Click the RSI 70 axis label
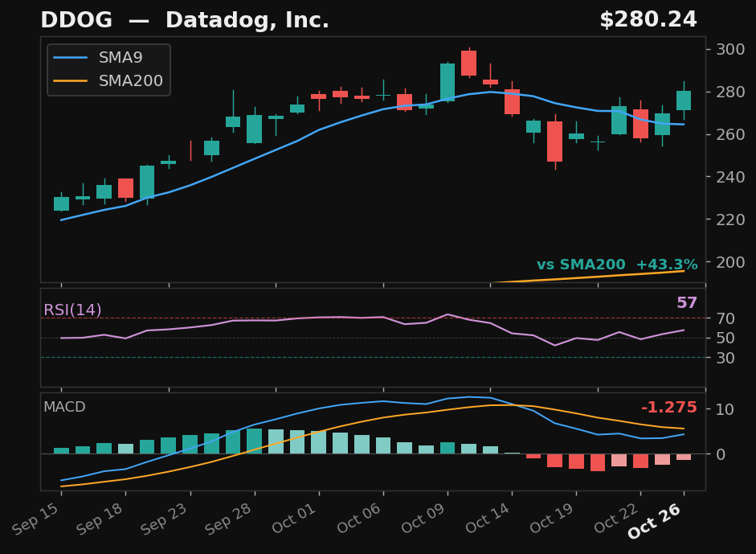The width and height of the screenshot is (756, 554). tap(725, 318)
